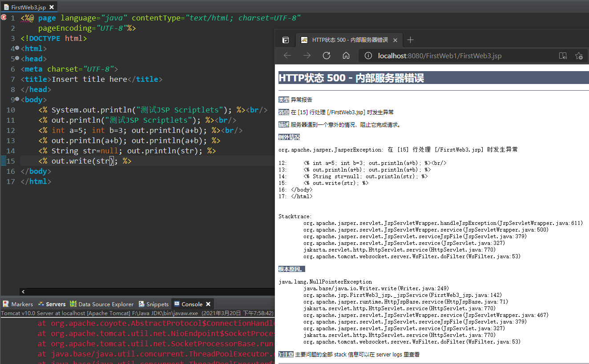
Task: Click the 'meta charset' code on line 6
Action: click(x=69, y=69)
